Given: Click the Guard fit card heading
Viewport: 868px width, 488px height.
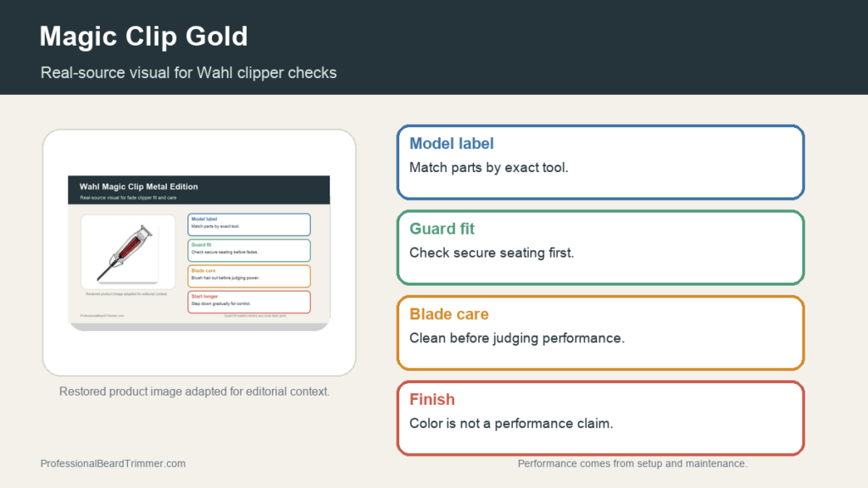Looking at the screenshot, I should tap(442, 229).
